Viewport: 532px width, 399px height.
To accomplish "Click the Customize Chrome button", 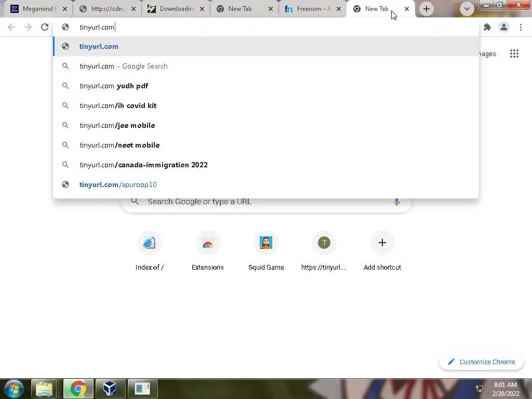I will (481, 362).
